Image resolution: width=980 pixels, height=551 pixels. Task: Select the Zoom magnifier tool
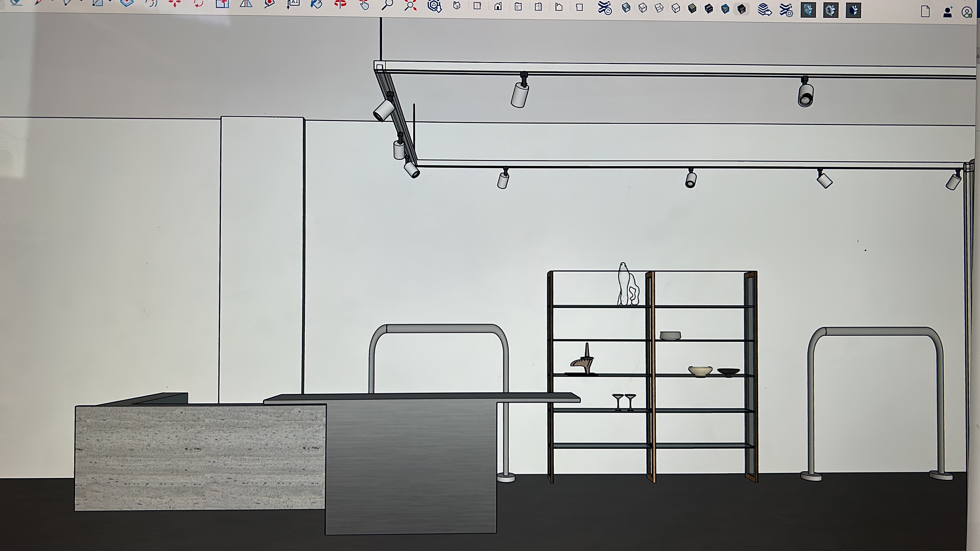387,5
